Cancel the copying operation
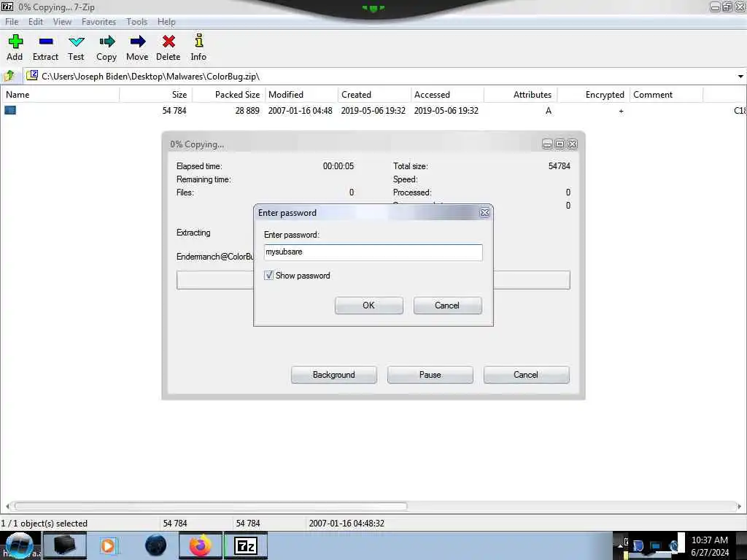Image resolution: width=747 pixels, height=560 pixels. (527, 375)
